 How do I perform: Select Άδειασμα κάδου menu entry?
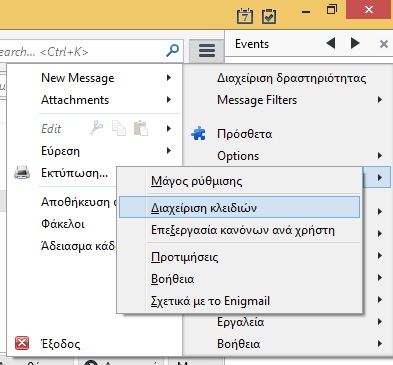78,246
